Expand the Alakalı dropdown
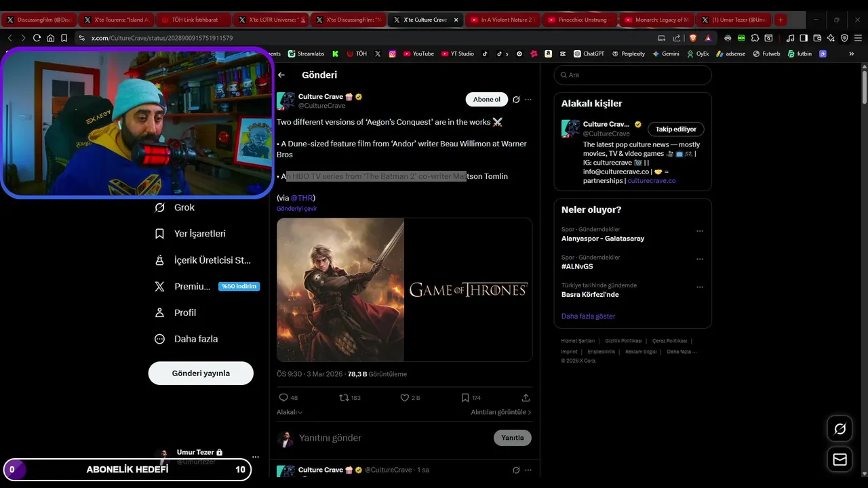This screenshot has width=868, height=488. click(x=290, y=412)
